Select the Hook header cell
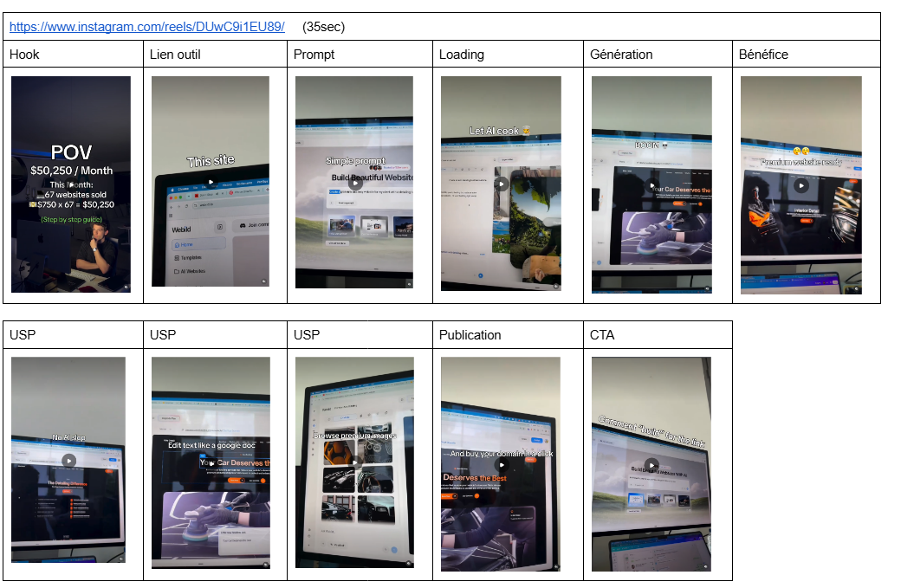 pos(73,54)
